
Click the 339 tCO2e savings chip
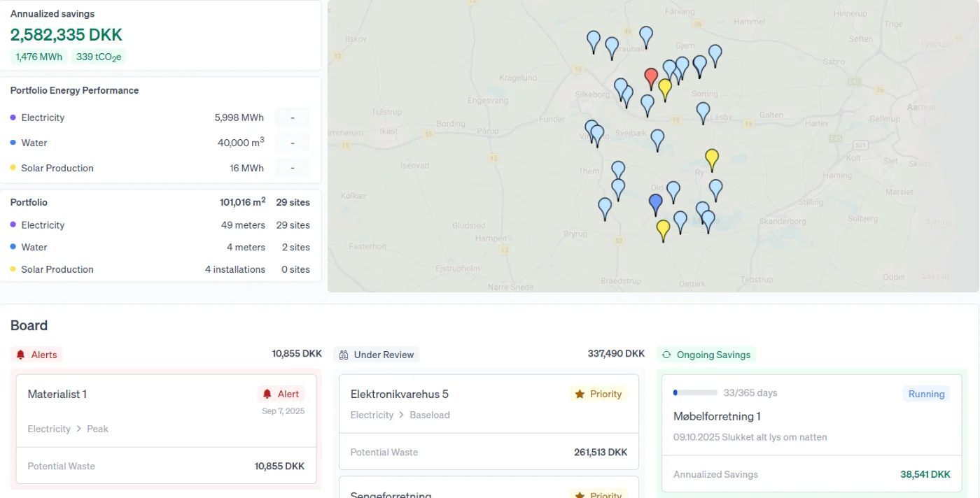pyautogui.click(x=98, y=57)
